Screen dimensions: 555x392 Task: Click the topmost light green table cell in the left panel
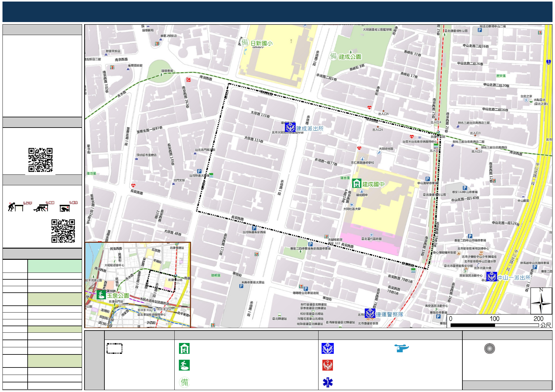(55, 266)
